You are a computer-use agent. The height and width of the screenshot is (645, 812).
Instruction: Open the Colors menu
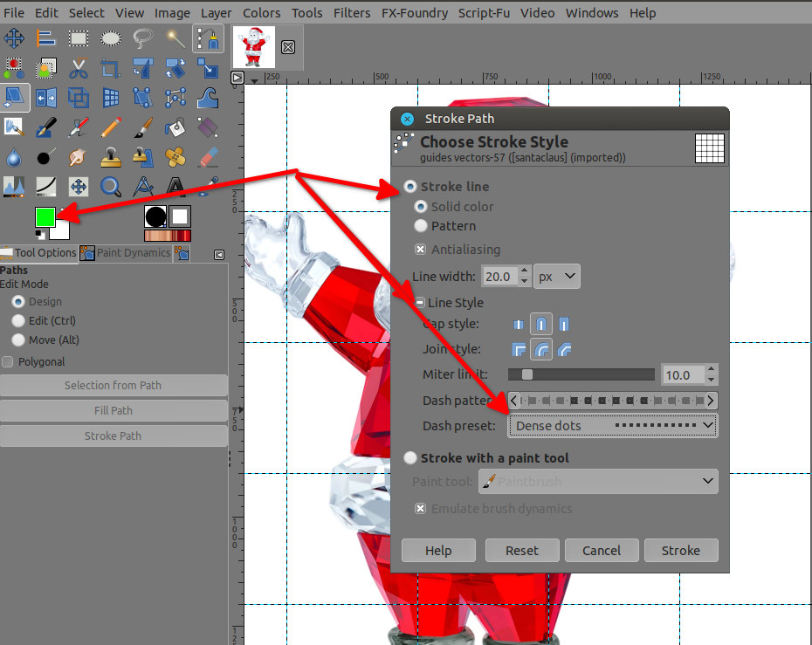[x=262, y=13]
